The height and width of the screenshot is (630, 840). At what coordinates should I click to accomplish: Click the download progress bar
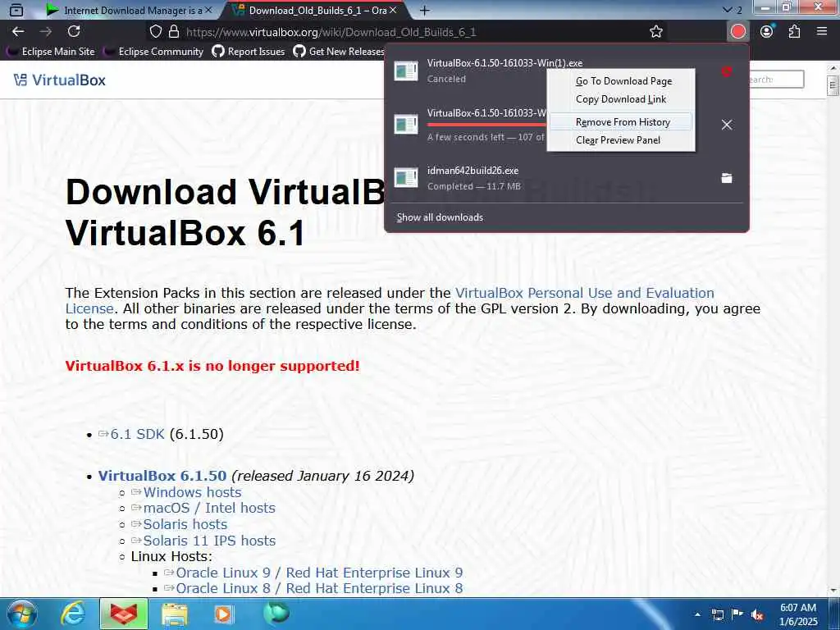[486, 125]
